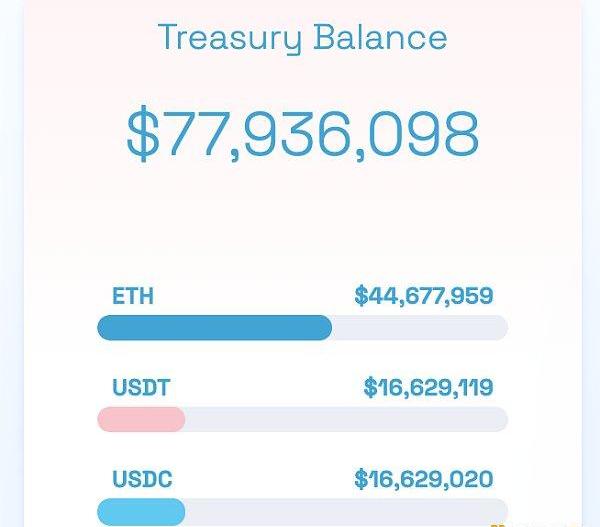Click the empty gray part of ETH bar
This screenshot has height=527, width=600.
click(x=420, y=328)
